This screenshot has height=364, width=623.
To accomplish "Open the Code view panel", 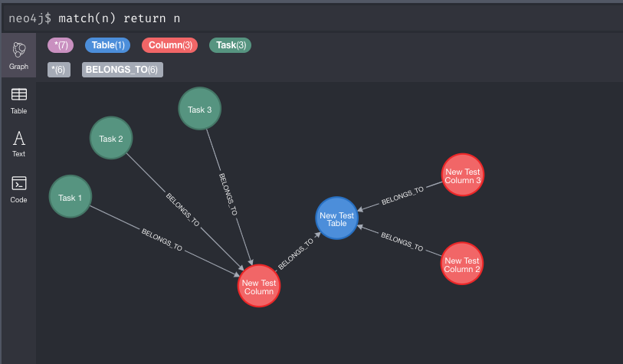I will click(19, 189).
